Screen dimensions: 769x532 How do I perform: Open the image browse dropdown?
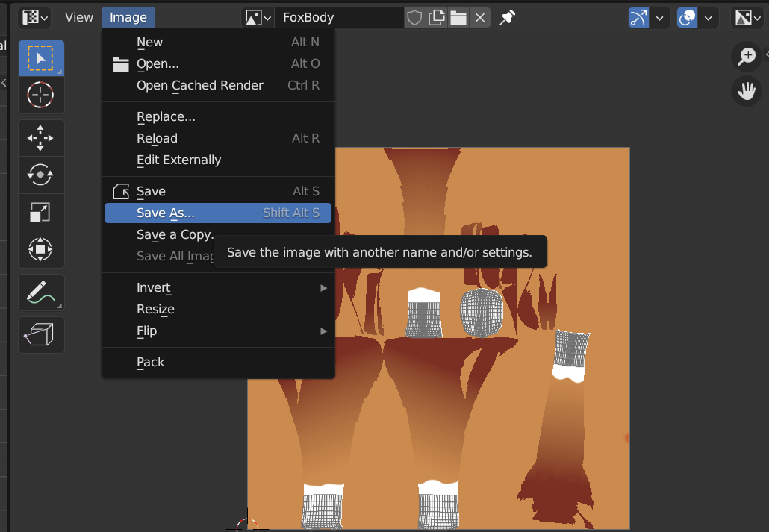coord(258,18)
